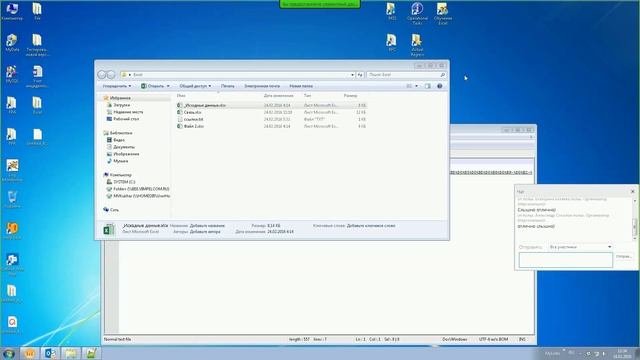The width and height of the screenshot is (640, 360).
Task: Toggle the Explorer preview pane icon
Action: click(428, 86)
